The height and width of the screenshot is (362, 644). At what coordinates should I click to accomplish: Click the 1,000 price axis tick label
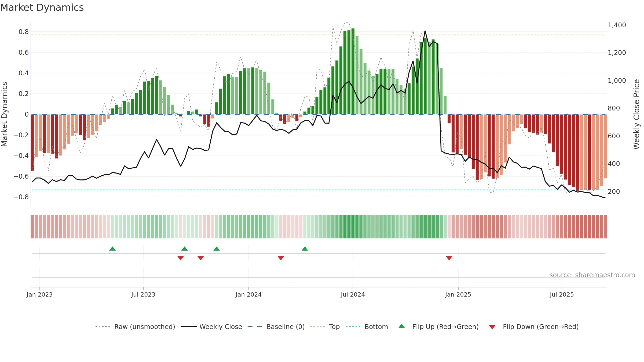point(617,80)
